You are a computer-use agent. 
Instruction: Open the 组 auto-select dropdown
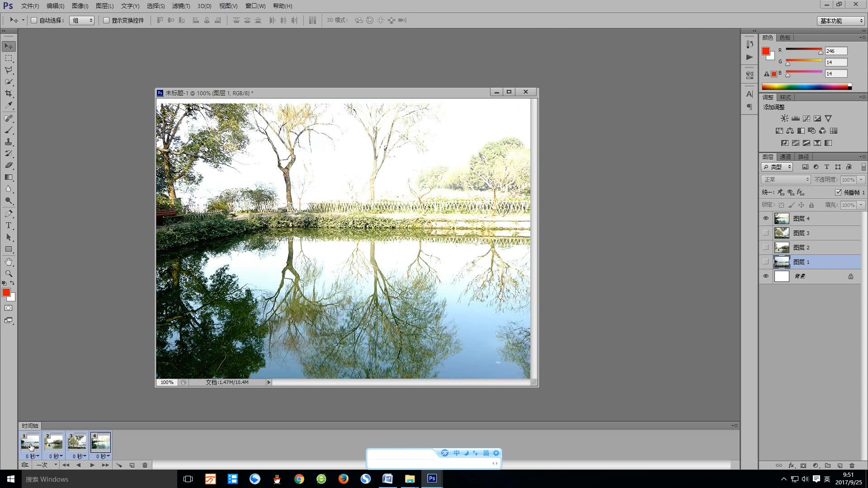tap(82, 20)
